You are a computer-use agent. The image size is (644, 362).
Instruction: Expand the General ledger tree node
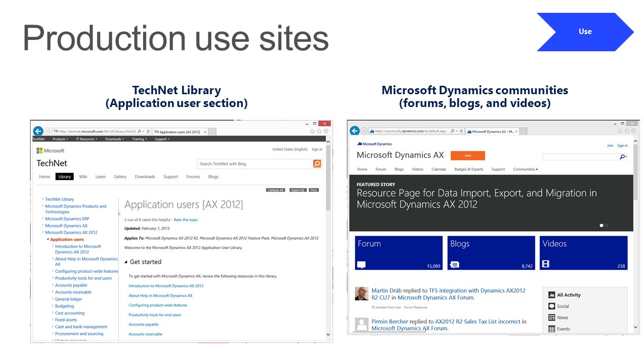point(53,299)
